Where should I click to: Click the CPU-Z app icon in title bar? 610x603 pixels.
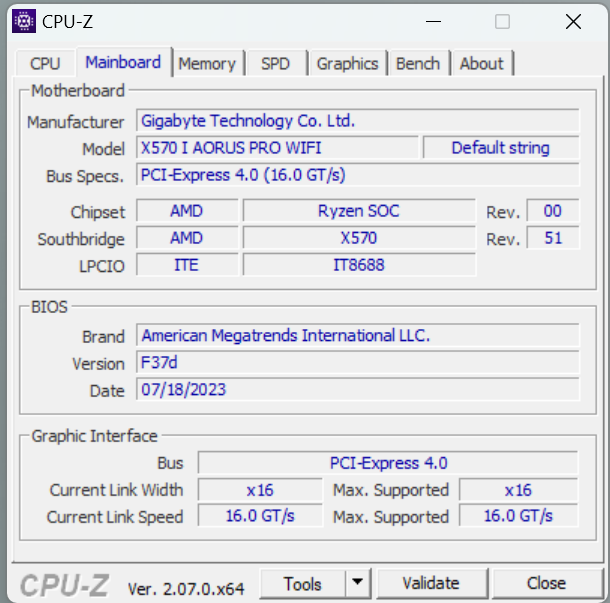24,21
